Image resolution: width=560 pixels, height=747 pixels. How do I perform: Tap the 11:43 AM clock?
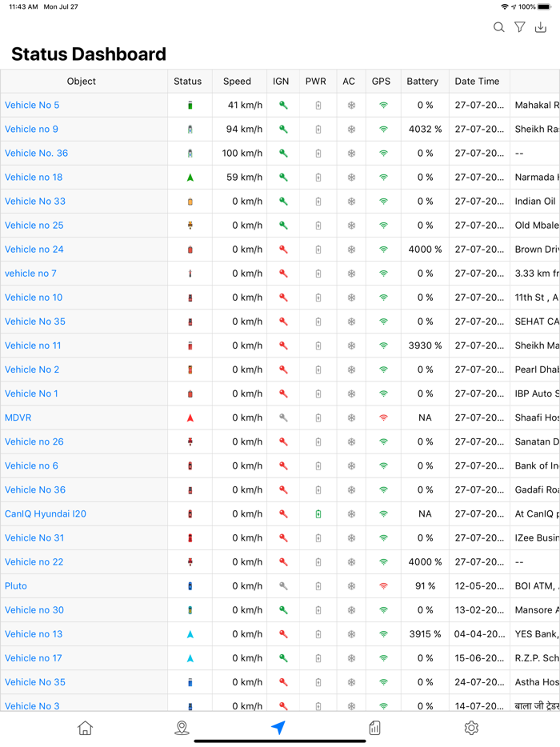coord(23,6)
